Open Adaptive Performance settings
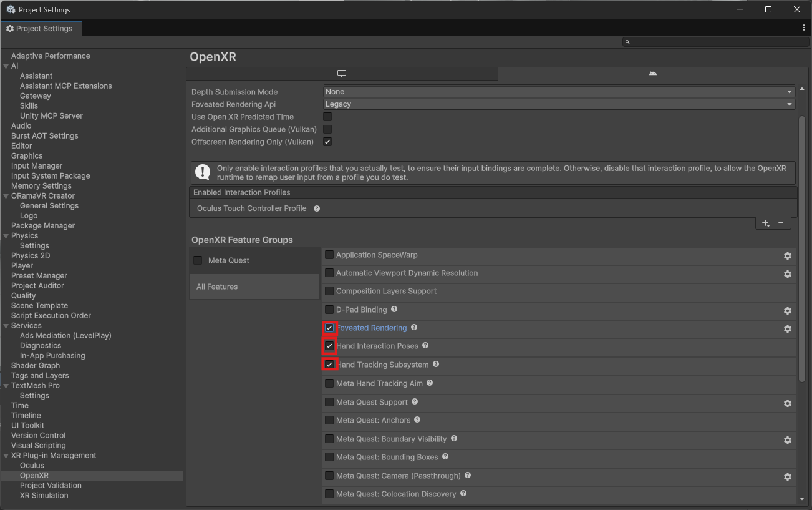The width and height of the screenshot is (812, 510). click(x=51, y=56)
